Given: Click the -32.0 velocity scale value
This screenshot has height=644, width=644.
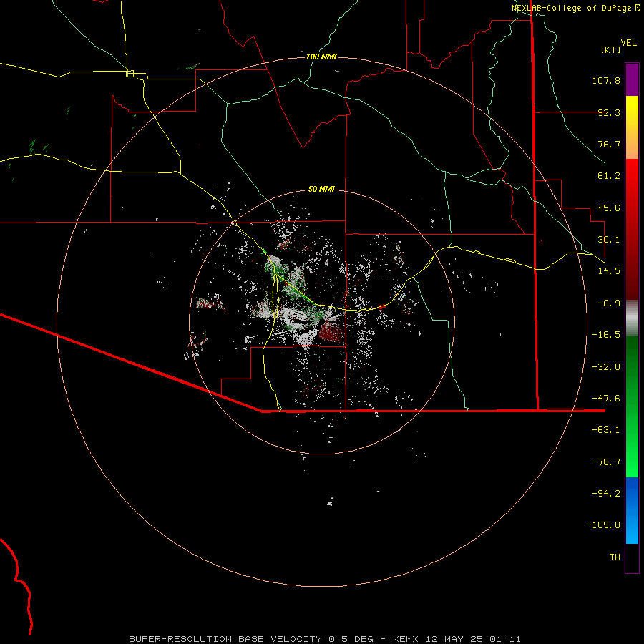Looking at the screenshot, I should pos(606,367).
